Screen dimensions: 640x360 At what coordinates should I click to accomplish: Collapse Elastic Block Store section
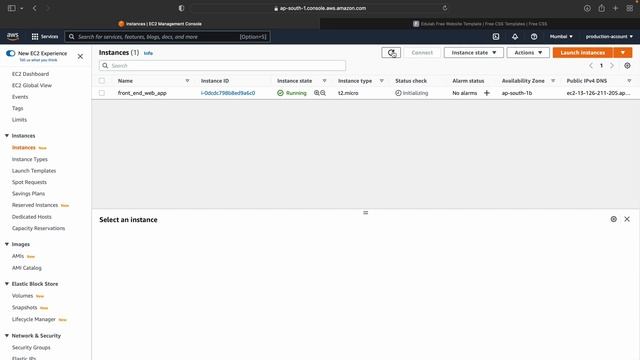pyautogui.click(x=7, y=284)
